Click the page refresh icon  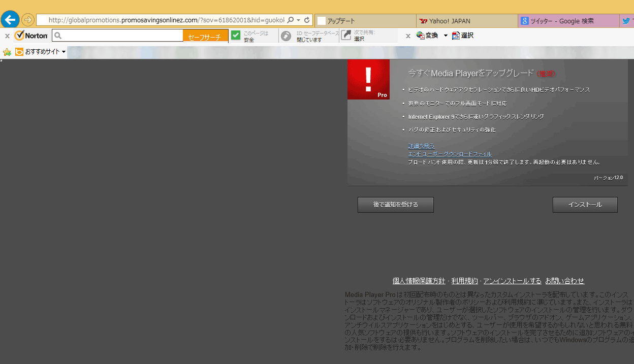click(307, 20)
